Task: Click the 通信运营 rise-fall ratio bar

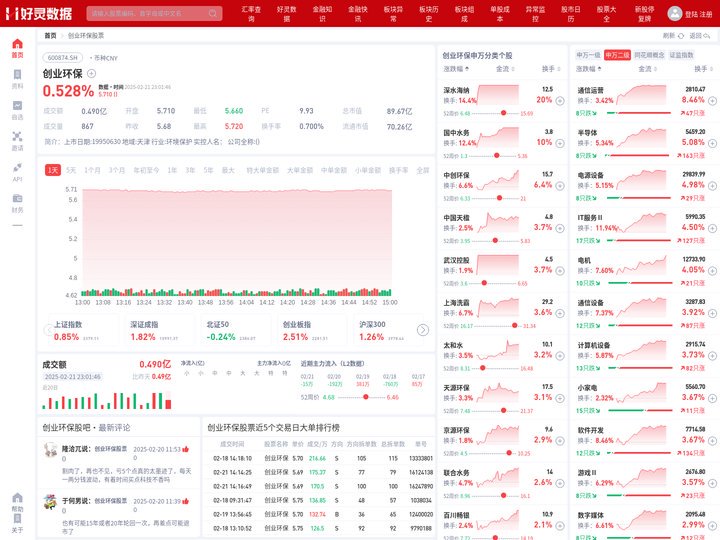Action: (x=639, y=113)
